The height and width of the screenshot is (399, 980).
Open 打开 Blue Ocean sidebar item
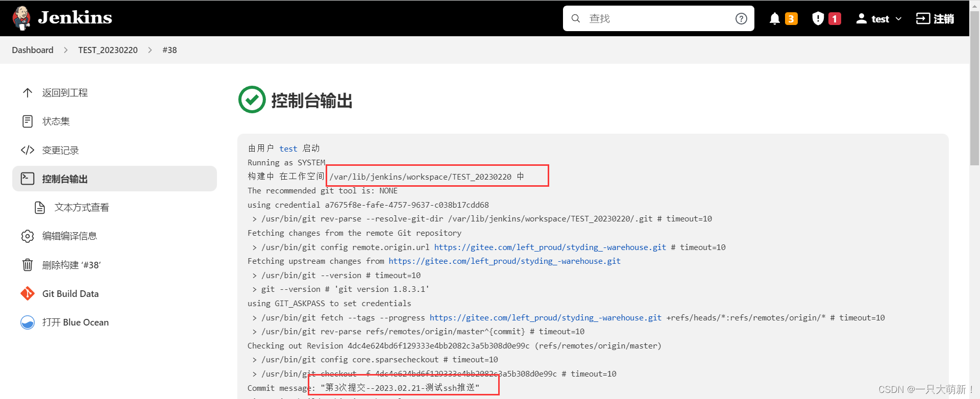click(76, 322)
